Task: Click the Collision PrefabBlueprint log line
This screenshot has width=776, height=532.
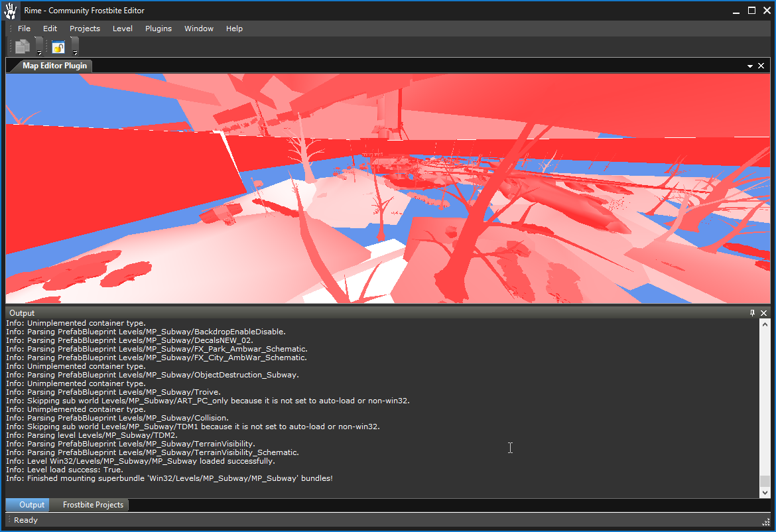Action: point(117,418)
